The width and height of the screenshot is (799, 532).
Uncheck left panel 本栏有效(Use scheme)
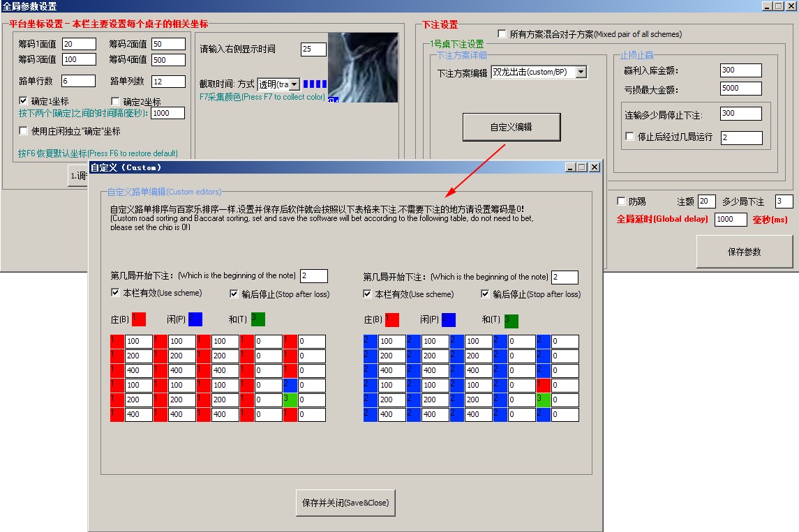(x=116, y=293)
